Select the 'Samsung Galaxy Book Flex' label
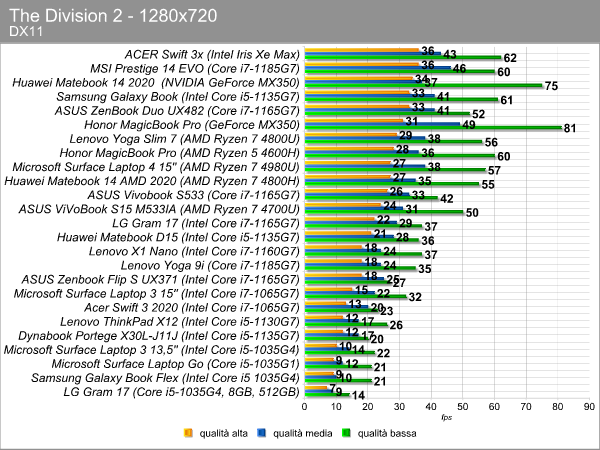Viewport: 600px width, 450px height. (165, 378)
